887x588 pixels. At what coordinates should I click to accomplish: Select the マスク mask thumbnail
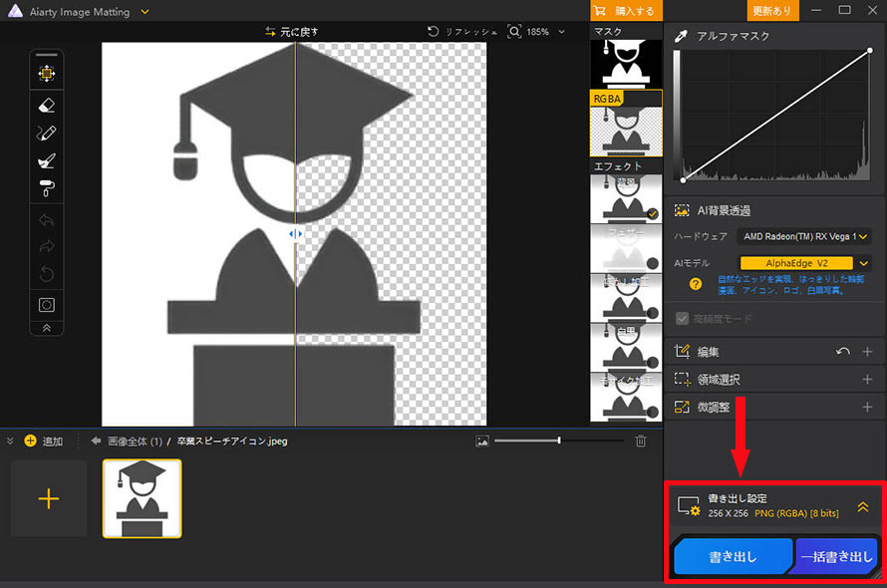coord(626,63)
